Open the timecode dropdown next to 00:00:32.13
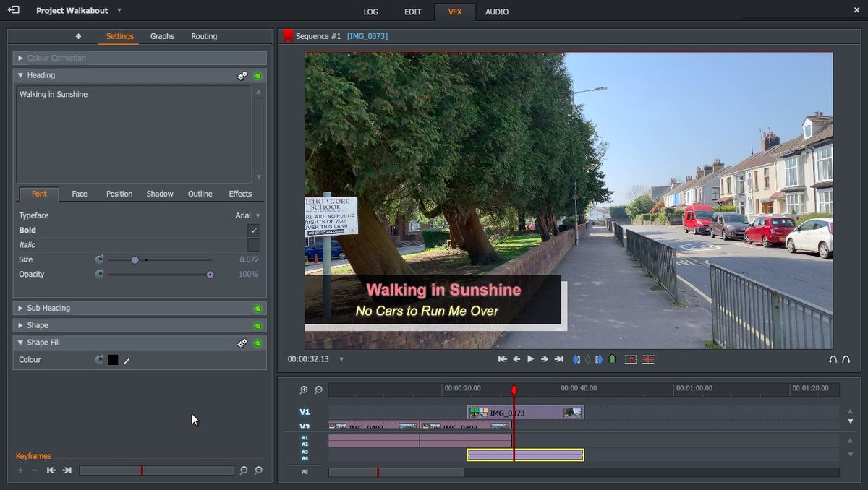This screenshot has width=868, height=490. (341, 359)
